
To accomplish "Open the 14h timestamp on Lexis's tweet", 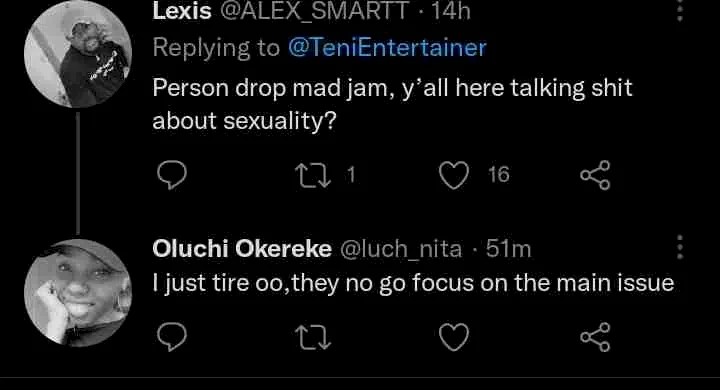I will [x=451, y=11].
